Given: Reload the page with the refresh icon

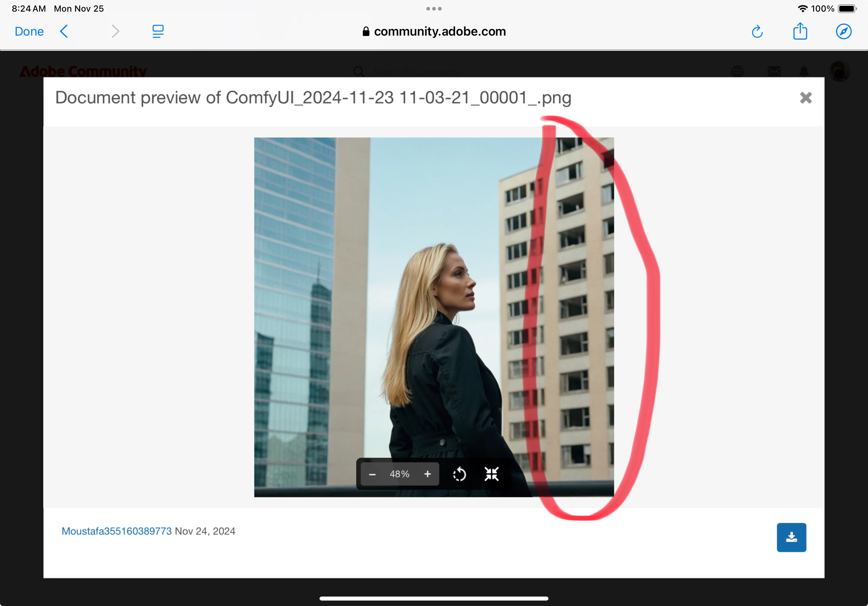Looking at the screenshot, I should click(x=757, y=32).
